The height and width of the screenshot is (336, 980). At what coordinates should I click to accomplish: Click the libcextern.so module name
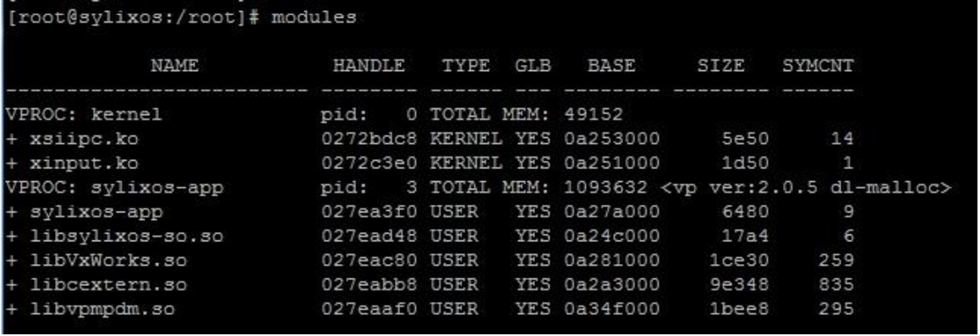[x=108, y=284]
